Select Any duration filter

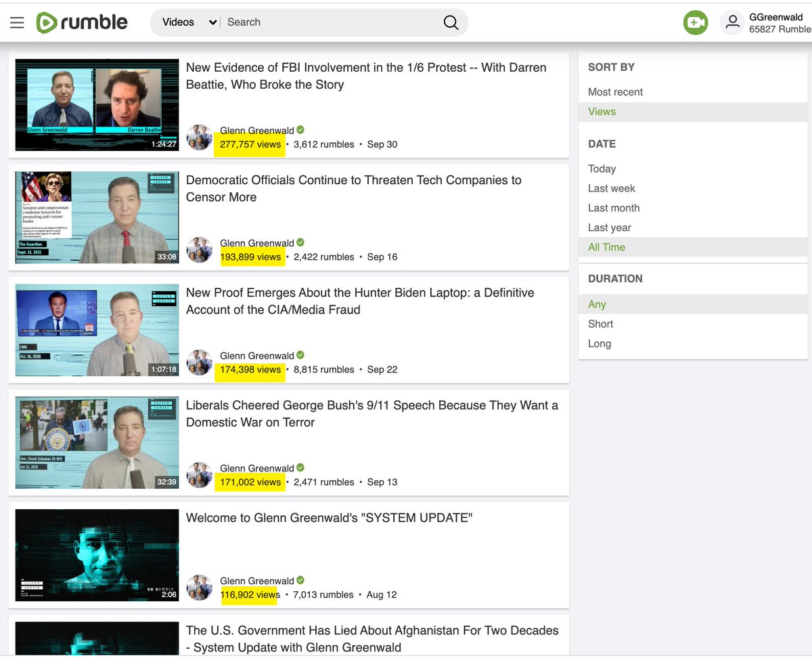click(x=597, y=304)
